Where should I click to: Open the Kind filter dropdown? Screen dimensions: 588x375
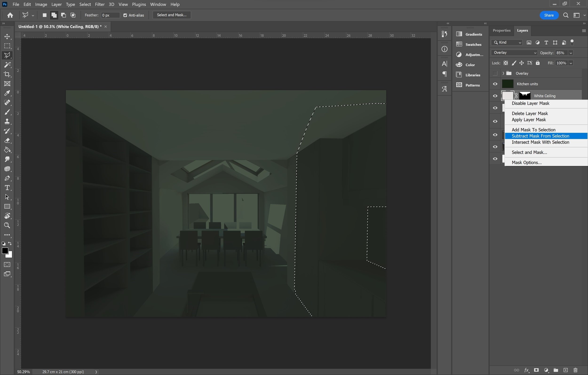coord(507,43)
